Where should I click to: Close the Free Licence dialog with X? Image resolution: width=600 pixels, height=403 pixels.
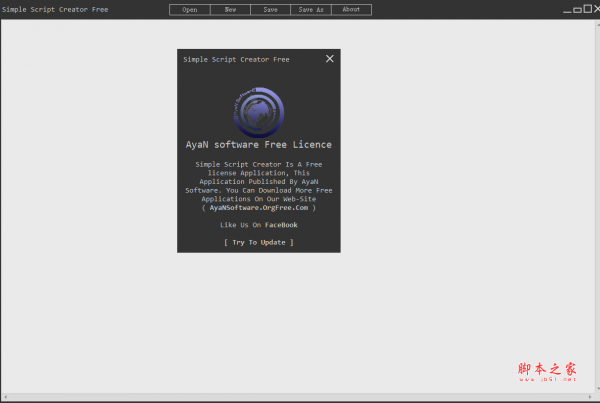(x=330, y=59)
